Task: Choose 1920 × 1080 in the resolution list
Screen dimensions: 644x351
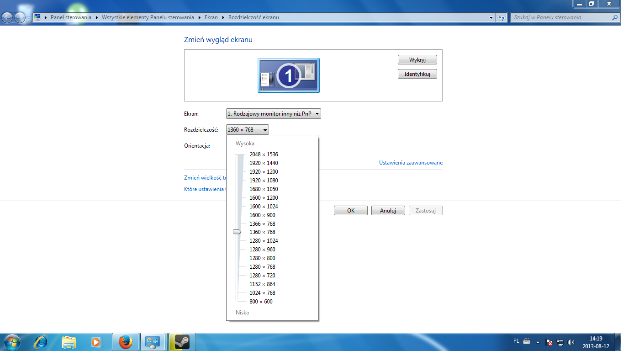Action: 264,181
